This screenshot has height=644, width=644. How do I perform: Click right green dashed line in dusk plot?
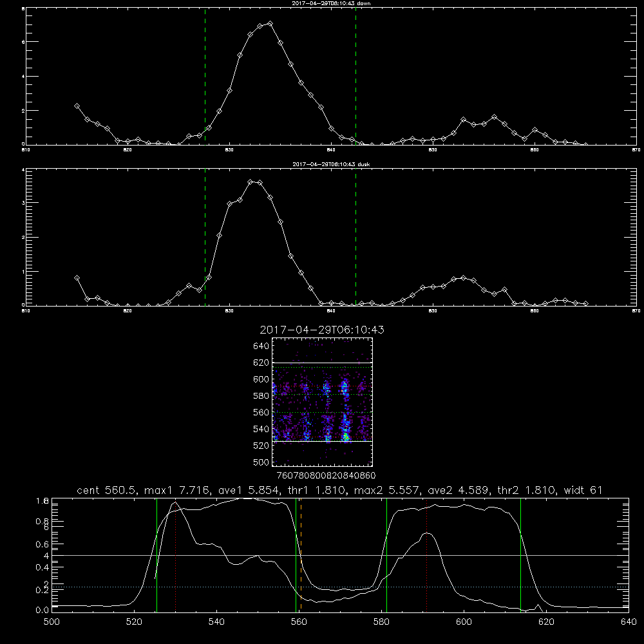[355, 238]
